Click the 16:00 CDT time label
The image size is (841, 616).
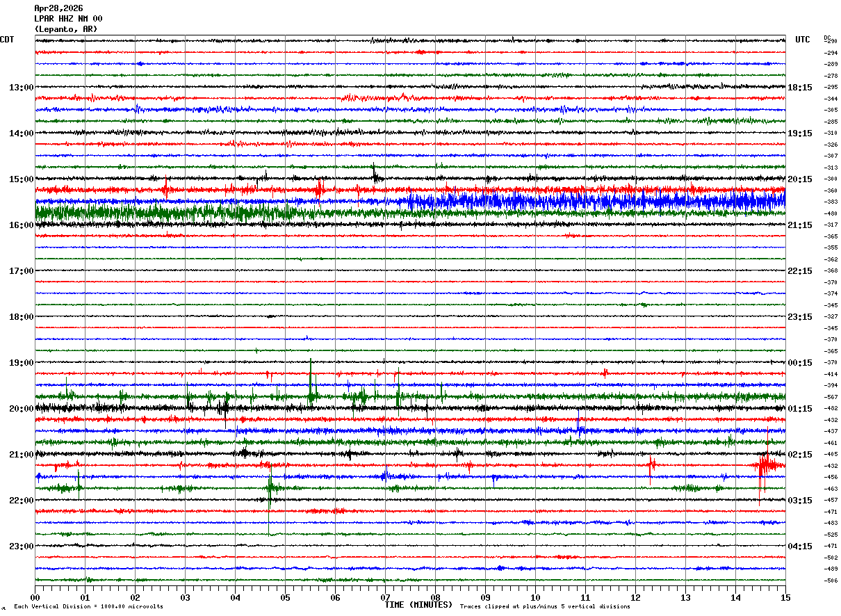click(21, 225)
